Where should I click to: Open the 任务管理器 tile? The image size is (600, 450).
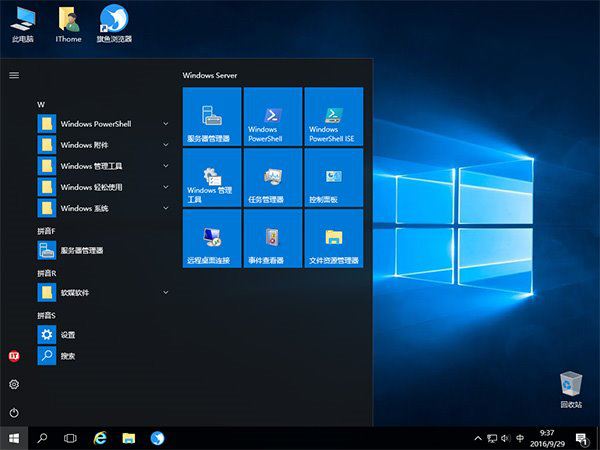[273, 177]
